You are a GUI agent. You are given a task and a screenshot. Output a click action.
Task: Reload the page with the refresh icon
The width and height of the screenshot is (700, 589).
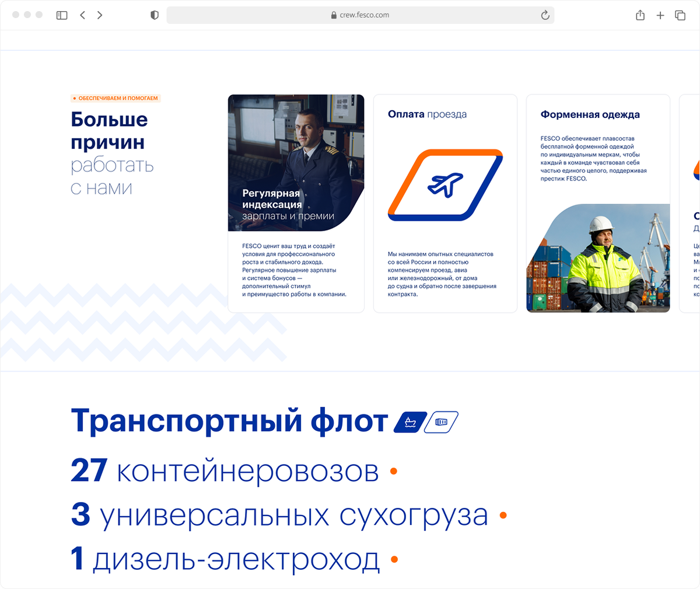pos(545,15)
